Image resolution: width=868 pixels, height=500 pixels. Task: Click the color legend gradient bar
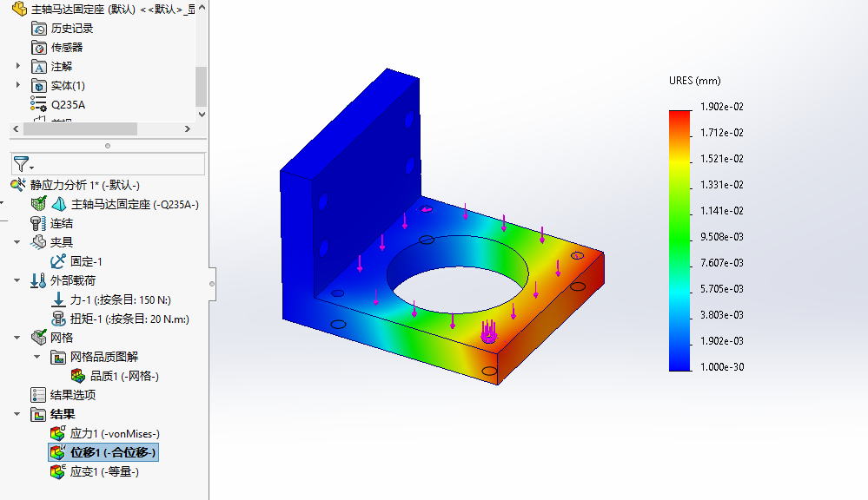[679, 240]
